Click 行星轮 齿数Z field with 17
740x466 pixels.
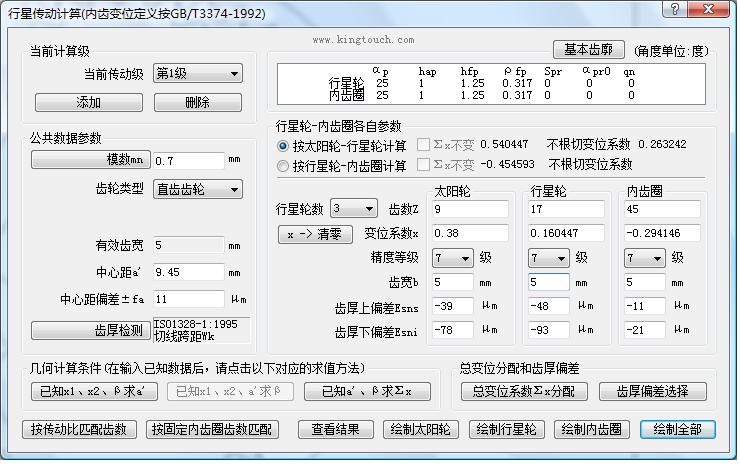pos(566,209)
